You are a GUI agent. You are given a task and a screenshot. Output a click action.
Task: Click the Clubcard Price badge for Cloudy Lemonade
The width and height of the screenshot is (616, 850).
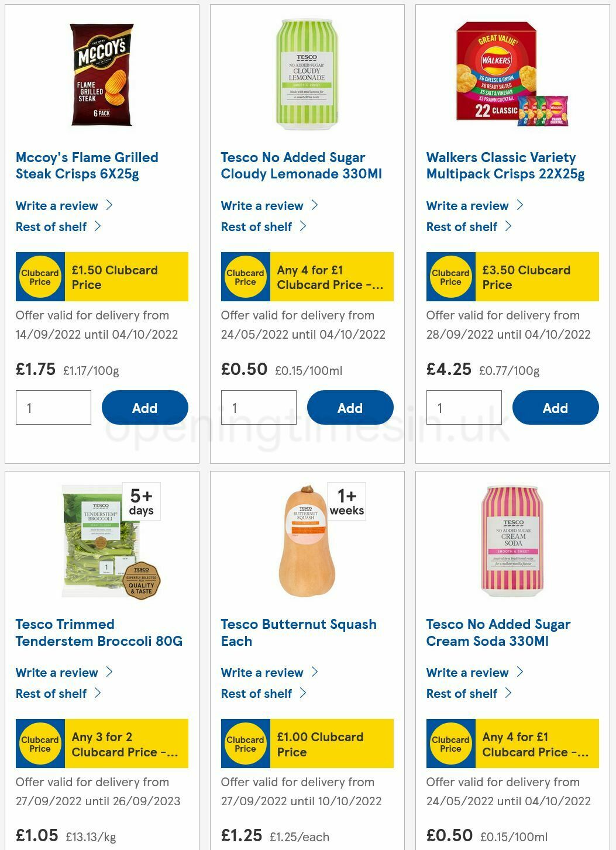coord(245,276)
